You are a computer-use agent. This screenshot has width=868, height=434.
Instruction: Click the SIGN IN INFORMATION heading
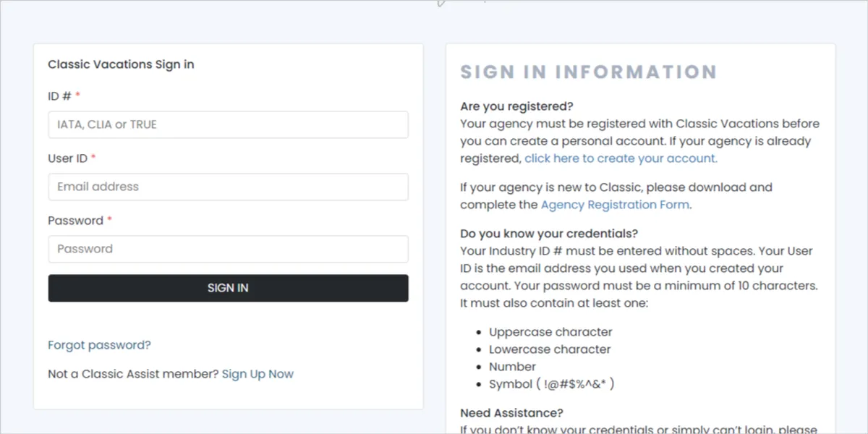coord(588,72)
